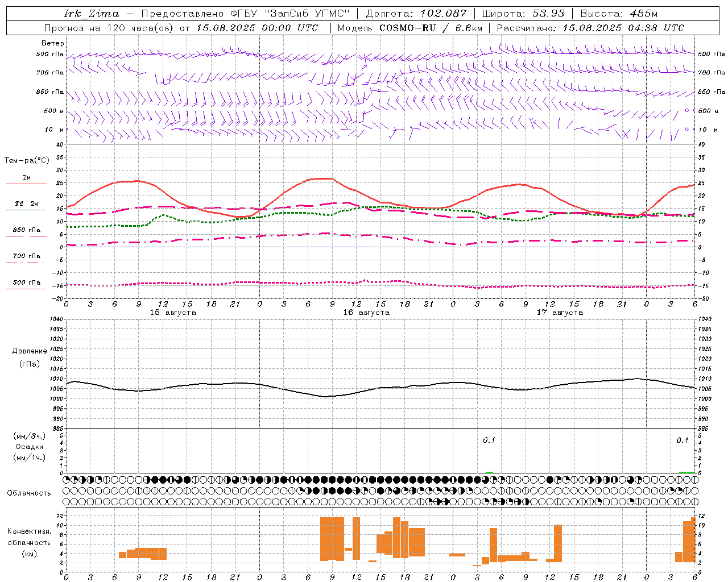Click the station name "Irk_Zima"
This screenshot has width=728, height=582.
[92, 14]
